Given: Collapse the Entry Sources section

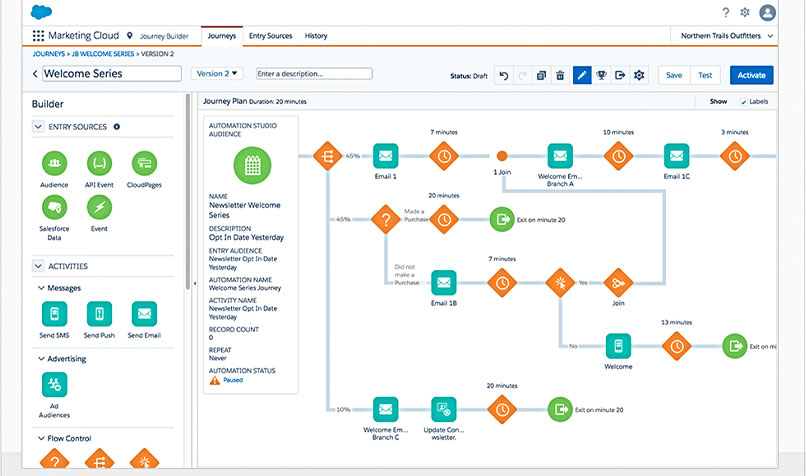Looking at the screenshot, I should pyautogui.click(x=38, y=126).
